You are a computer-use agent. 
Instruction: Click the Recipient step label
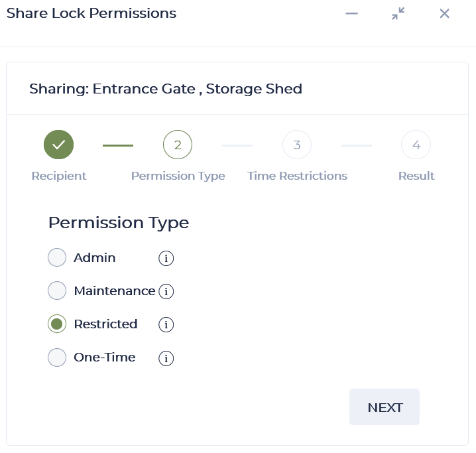coord(59,176)
